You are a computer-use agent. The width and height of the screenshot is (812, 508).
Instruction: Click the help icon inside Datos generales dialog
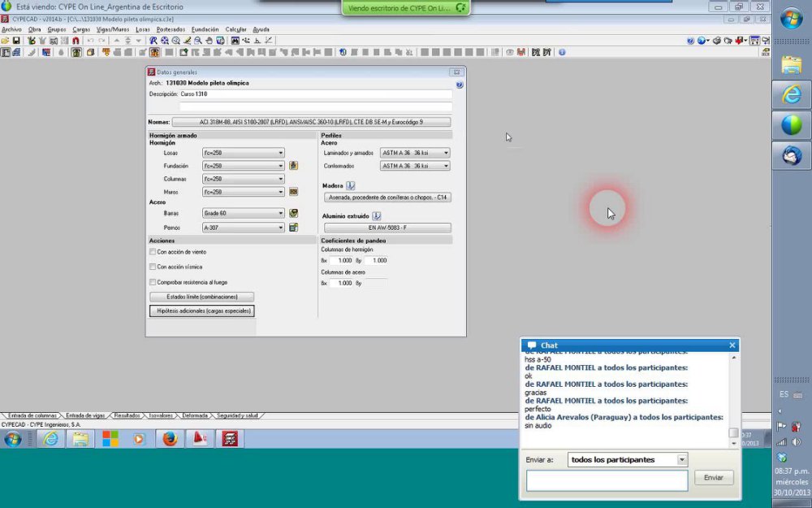(460, 85)
